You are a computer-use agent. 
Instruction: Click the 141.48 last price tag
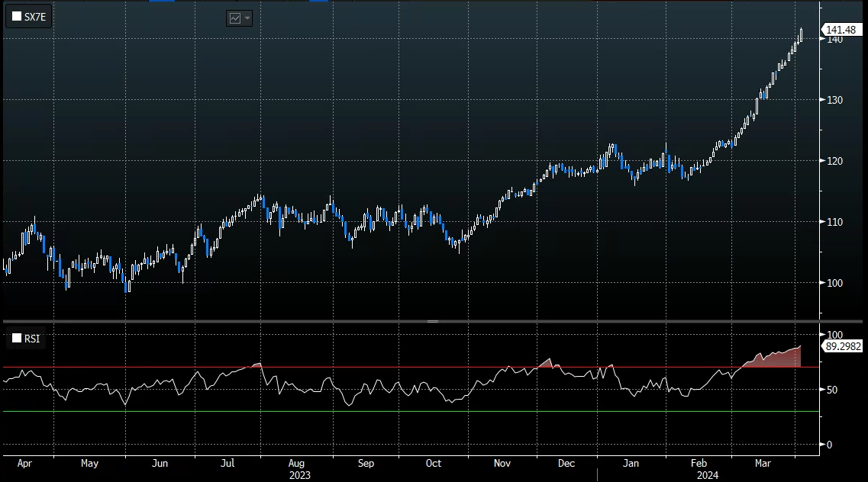(841, 30)
